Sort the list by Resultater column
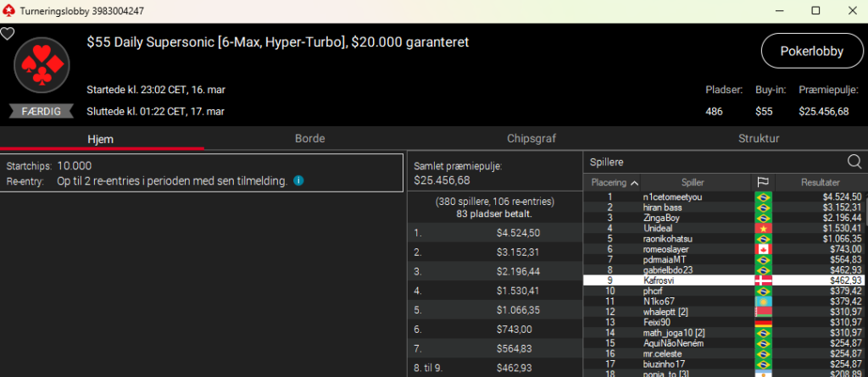The image size is (868, 377). (819, 182)
